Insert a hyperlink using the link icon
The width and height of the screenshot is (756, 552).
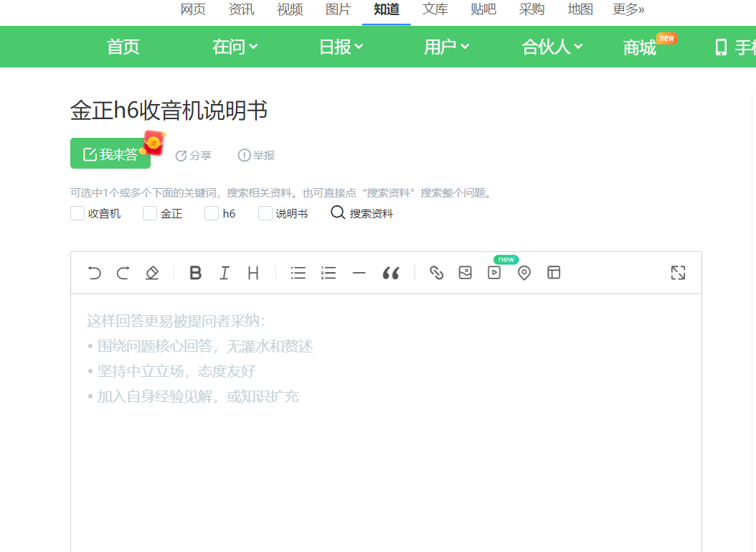click(436, 273)
